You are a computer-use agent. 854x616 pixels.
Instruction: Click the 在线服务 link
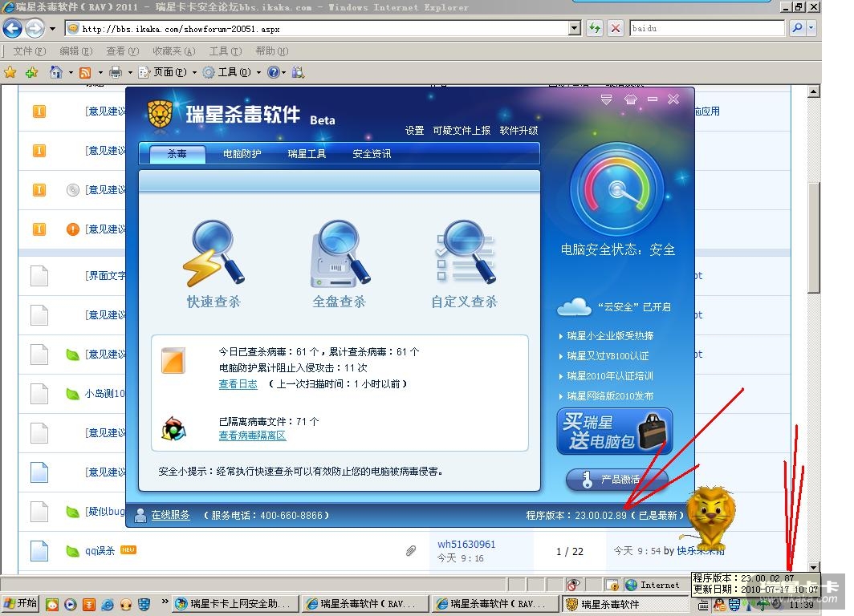point(170,515)
